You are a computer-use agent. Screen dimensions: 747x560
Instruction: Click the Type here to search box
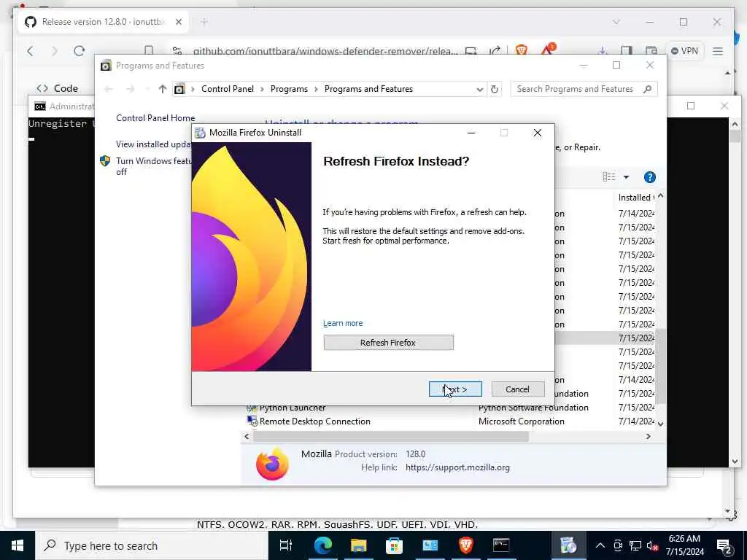(x=152, y=545)
